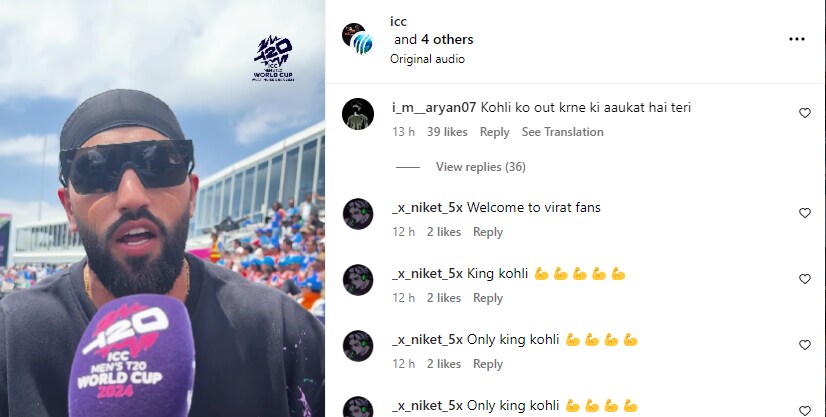The height and width of the screenshot is (417, 826).
Task: Like i_m__aryan07's Kohli comment
Action: click(804, 113)
